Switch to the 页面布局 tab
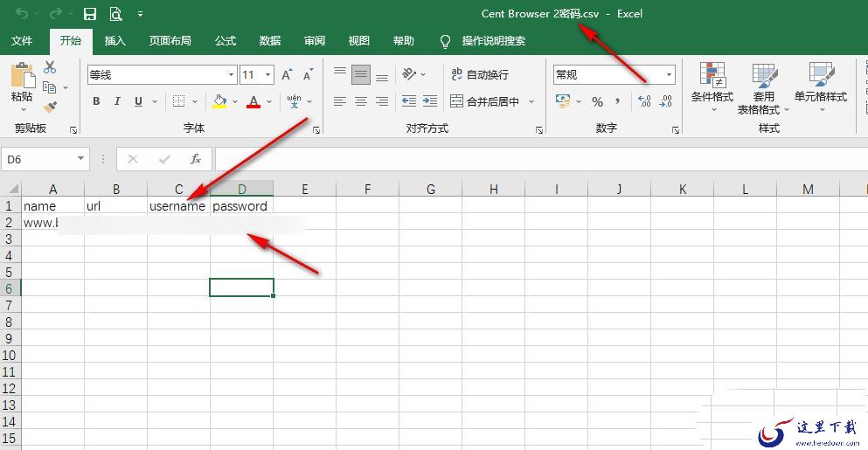 point(170,41)
